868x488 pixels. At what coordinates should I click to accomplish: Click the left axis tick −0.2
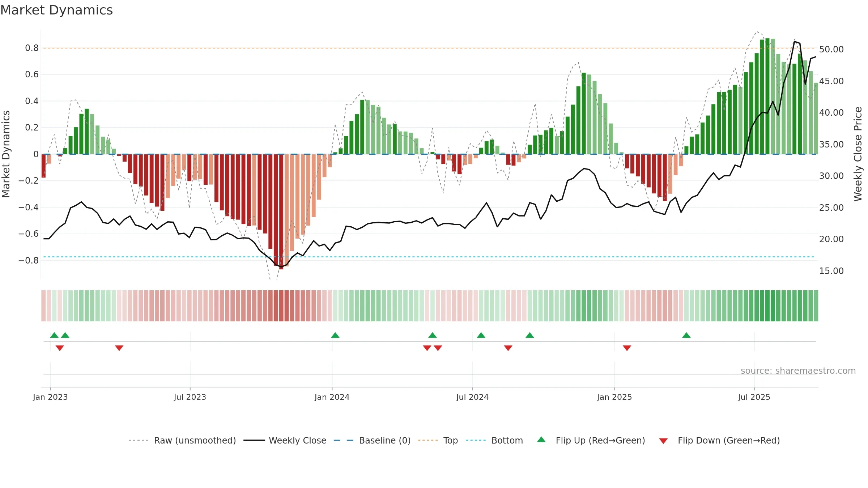(29, 181)
